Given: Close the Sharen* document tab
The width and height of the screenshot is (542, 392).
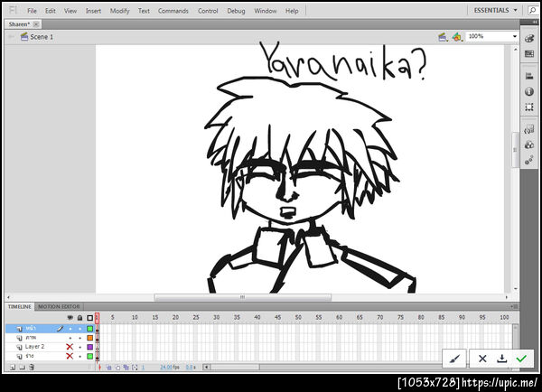Looking at the screenshot, I should [36, 24].
